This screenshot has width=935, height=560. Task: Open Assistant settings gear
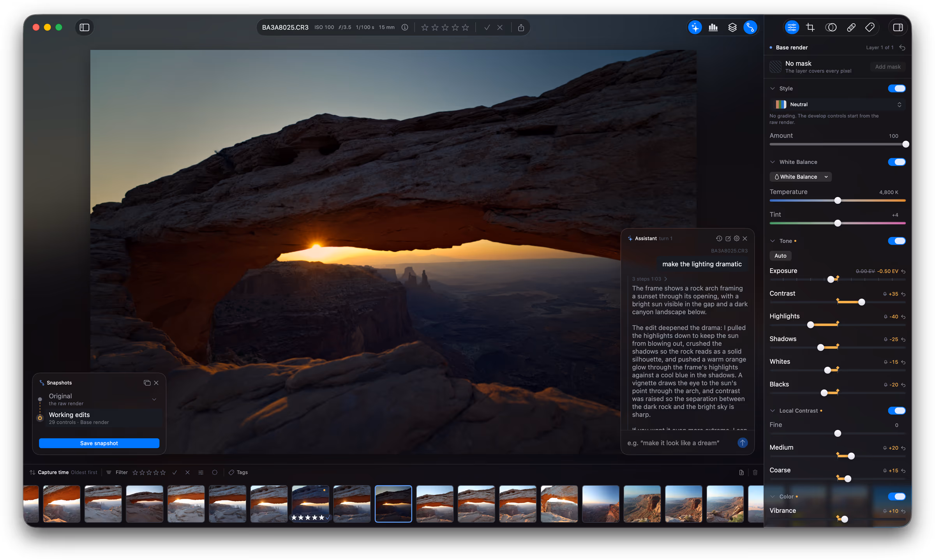pyautogui.click(x=736, y=238)
